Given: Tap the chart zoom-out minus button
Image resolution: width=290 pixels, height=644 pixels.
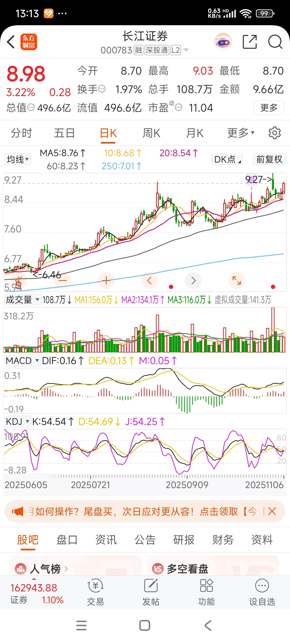Looking at the screenshot, I should pos(63,281).
